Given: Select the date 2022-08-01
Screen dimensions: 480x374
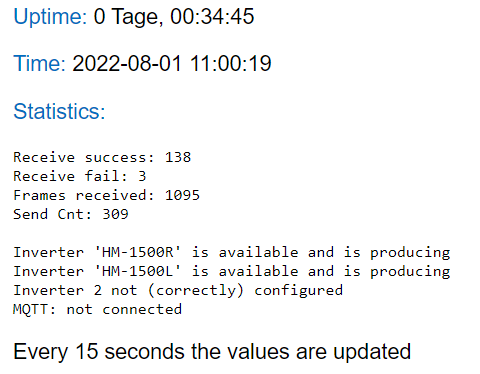Looking at the screenshot, I should pyautogui.click(x=127, y=63).
